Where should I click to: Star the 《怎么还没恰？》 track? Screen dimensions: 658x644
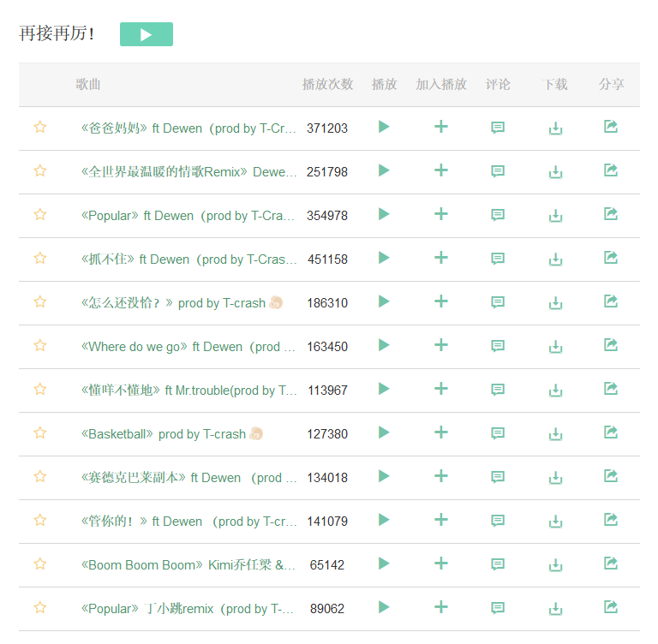[40, 301]
